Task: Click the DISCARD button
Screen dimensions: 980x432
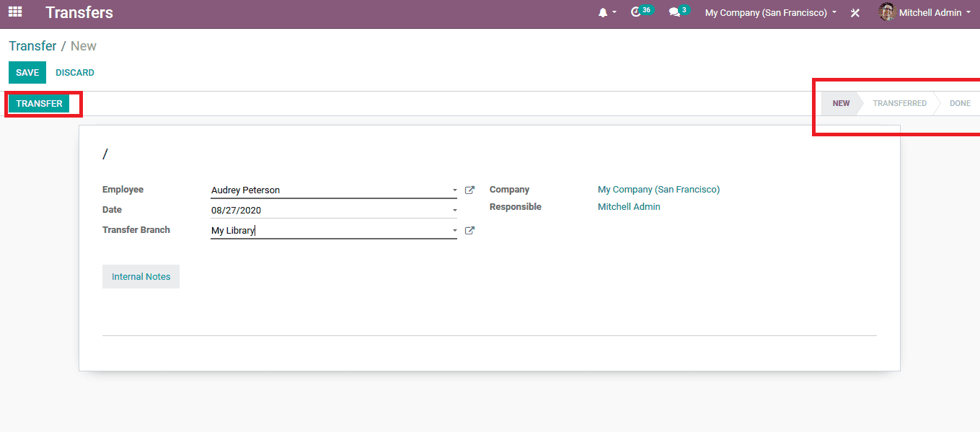Action: tap(75, 72)
